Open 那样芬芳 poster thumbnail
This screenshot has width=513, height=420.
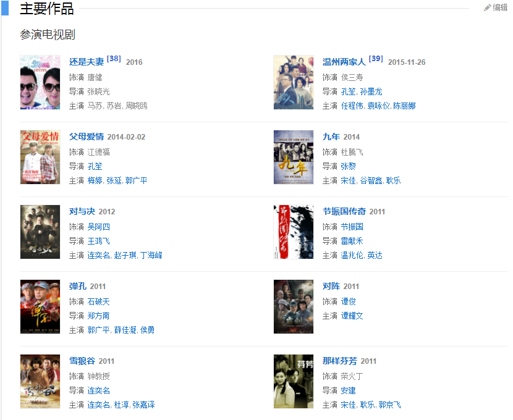(294, 382)
